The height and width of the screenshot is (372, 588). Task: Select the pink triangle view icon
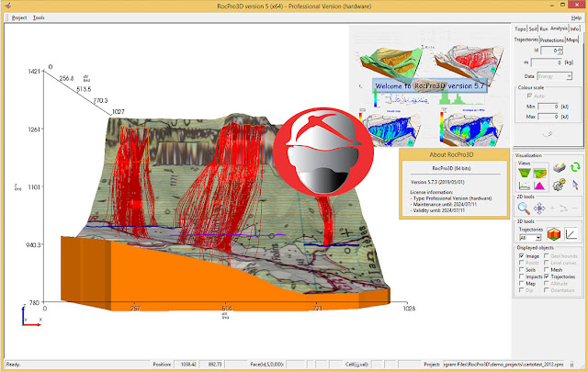pos(539,186)
